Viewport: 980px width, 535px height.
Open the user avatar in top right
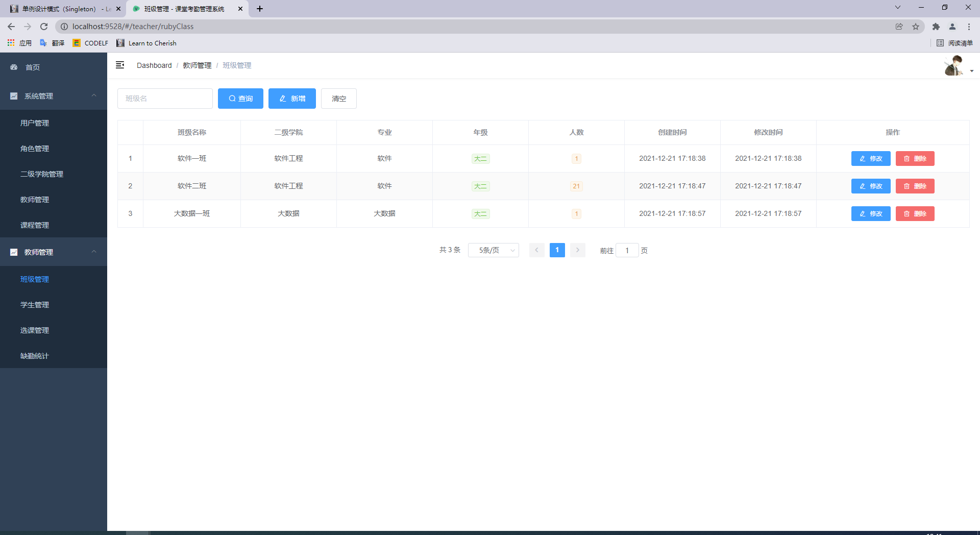point(953,65)
